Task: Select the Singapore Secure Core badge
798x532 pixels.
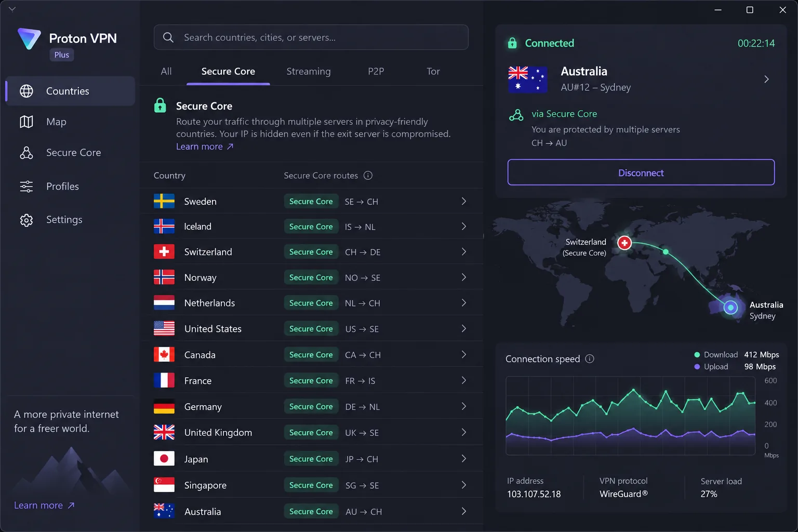Action: pyautogui.click(x=311, y=485)
